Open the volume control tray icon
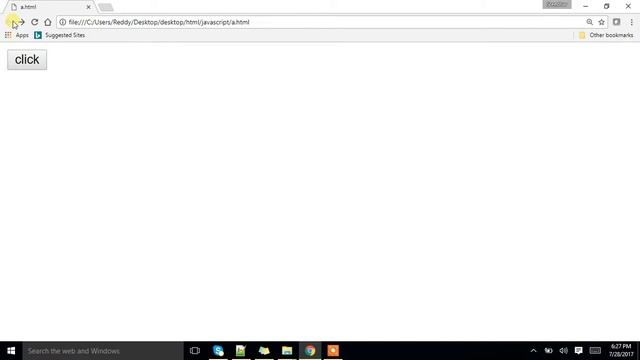640x360 pixels. (564, 351)
